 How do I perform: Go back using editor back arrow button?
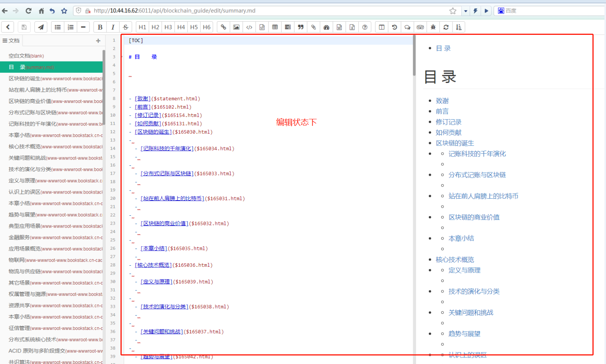click(x=8, y=27)
